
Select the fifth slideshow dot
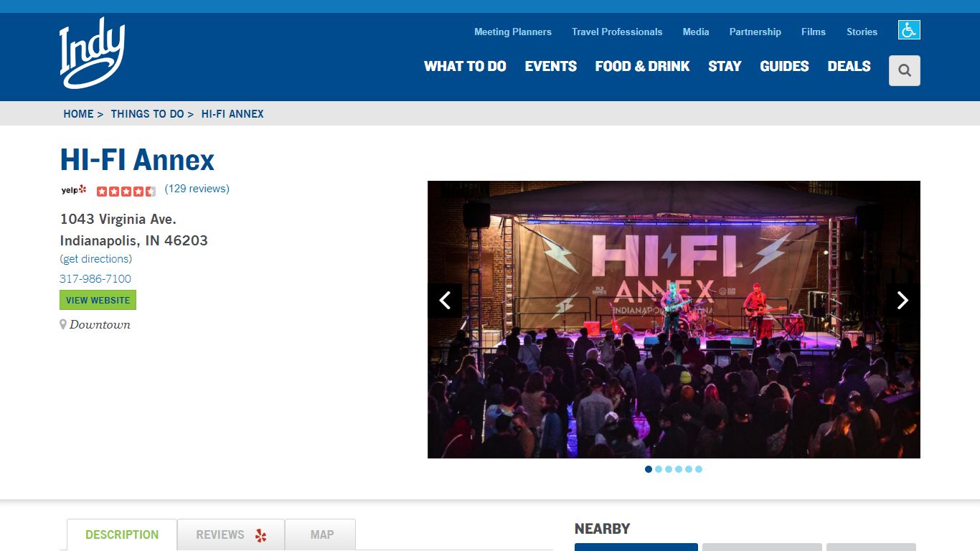coord(689,469)
